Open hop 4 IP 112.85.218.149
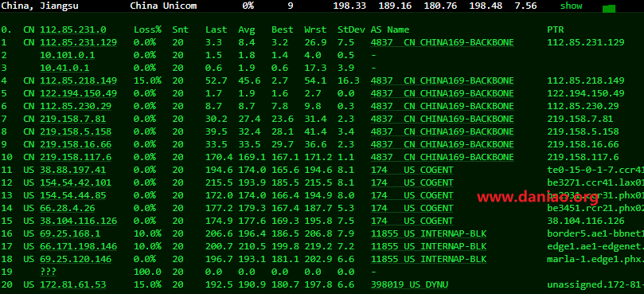Viewport: 644px width, 294px height. click(x=79, y=80)
